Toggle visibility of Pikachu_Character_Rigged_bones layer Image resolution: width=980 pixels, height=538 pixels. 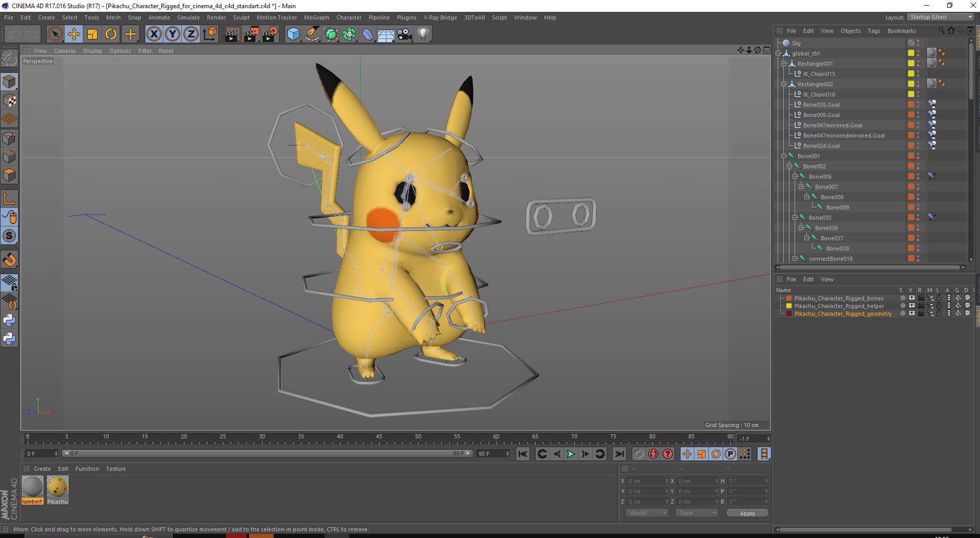(x=912, y=298)
